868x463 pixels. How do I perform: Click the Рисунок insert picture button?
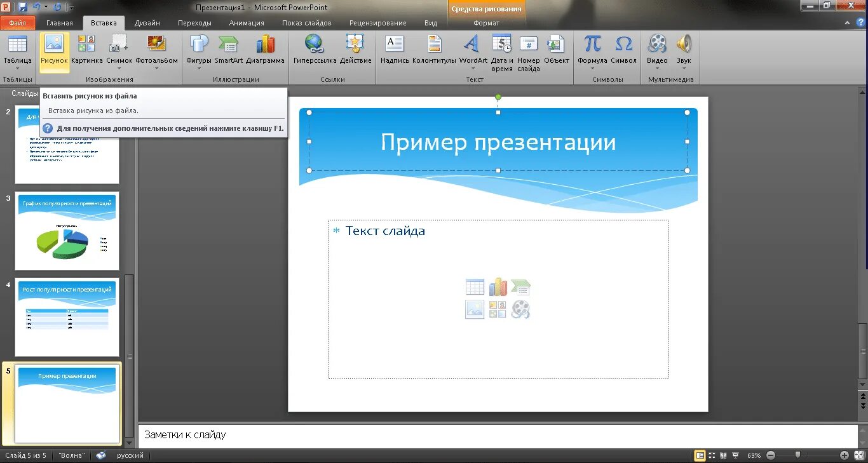coord(54,52)
